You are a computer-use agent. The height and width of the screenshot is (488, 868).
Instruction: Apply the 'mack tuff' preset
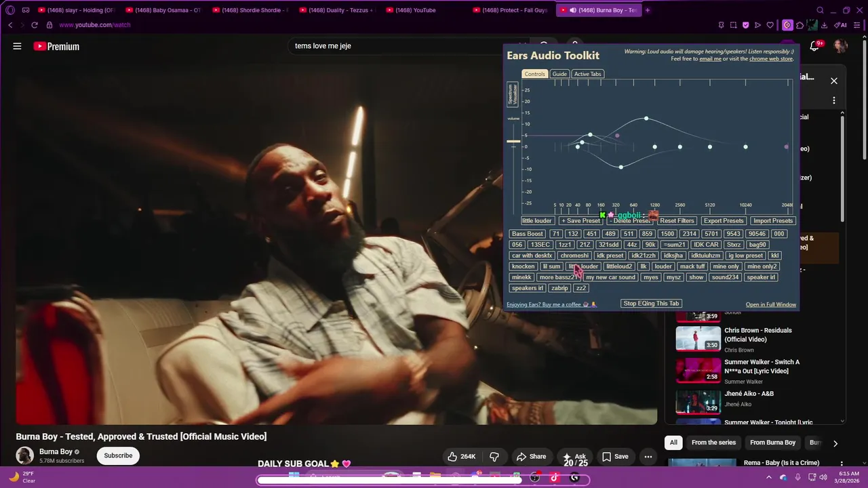692,266
